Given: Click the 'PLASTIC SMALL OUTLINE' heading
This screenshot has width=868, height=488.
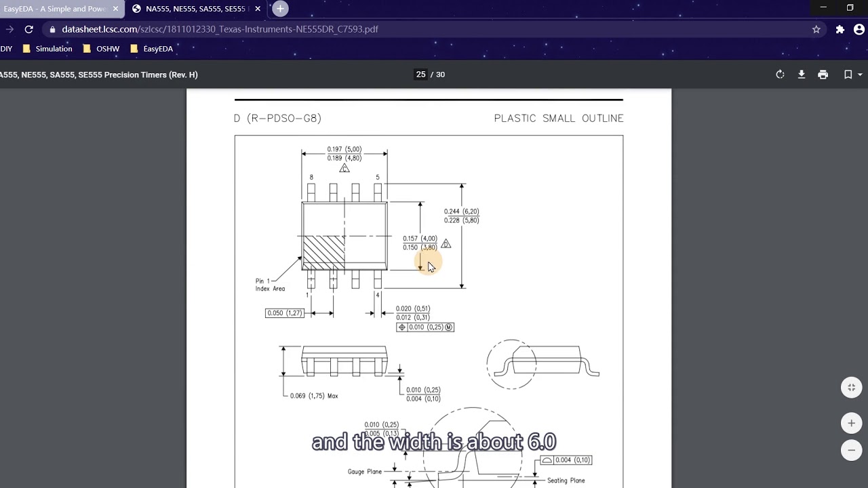Looking at the screenshot, I should [x=559, y=118].
